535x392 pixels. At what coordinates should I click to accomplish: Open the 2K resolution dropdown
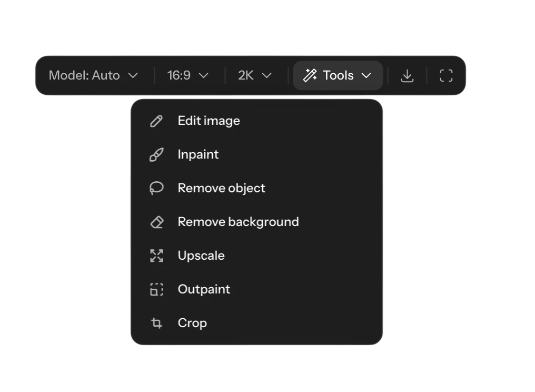click(254, 75)
